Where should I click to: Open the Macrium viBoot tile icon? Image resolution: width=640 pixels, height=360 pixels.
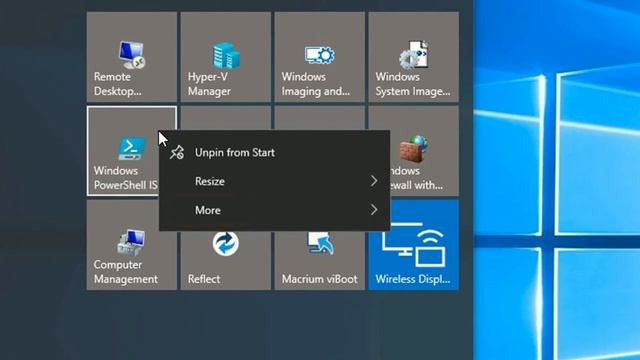(320, 243)
